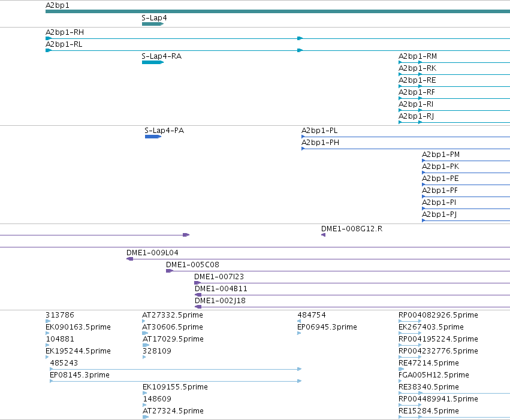Select EST EK109155.5prime label
Screen dimensions: 510x420
click(x=175, y=387)
